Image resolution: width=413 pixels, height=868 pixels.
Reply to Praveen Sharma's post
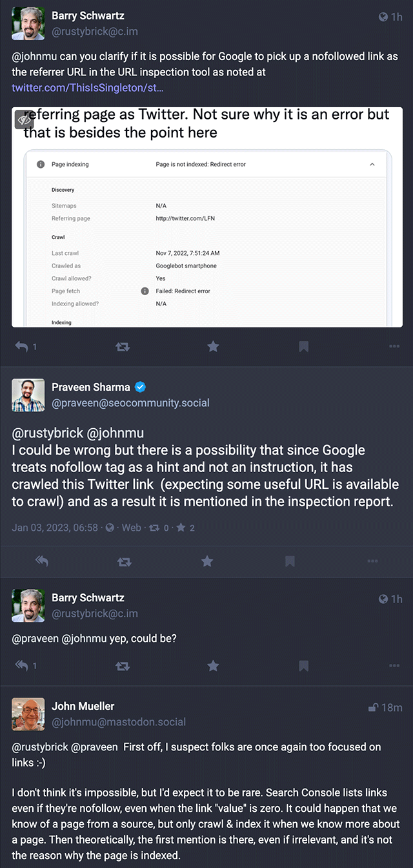[x=42, y=561]
